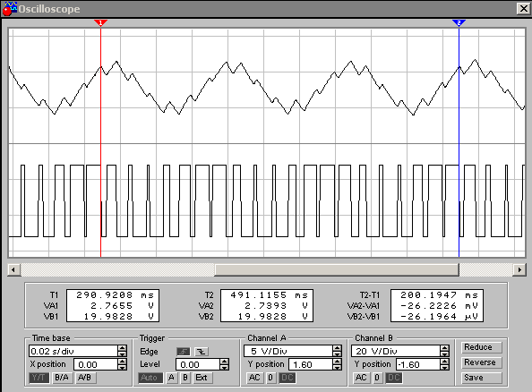This screenshot has height=392, width=532.
Task: Decrease Channel B V/Div with down arrow
Action: [x=444, y=354]
